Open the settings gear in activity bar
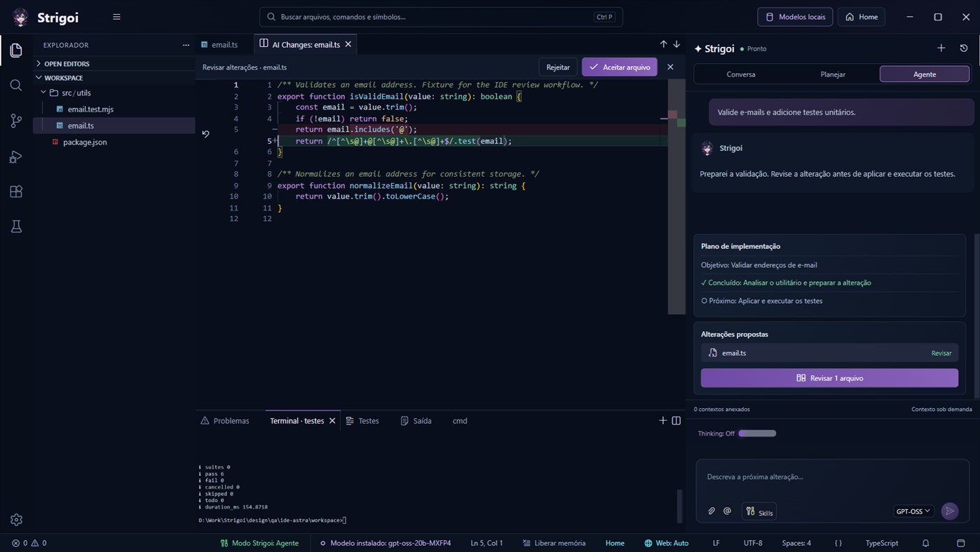This screenshot has height=552, width=980. pyautogui.click(x=16, y=520)
